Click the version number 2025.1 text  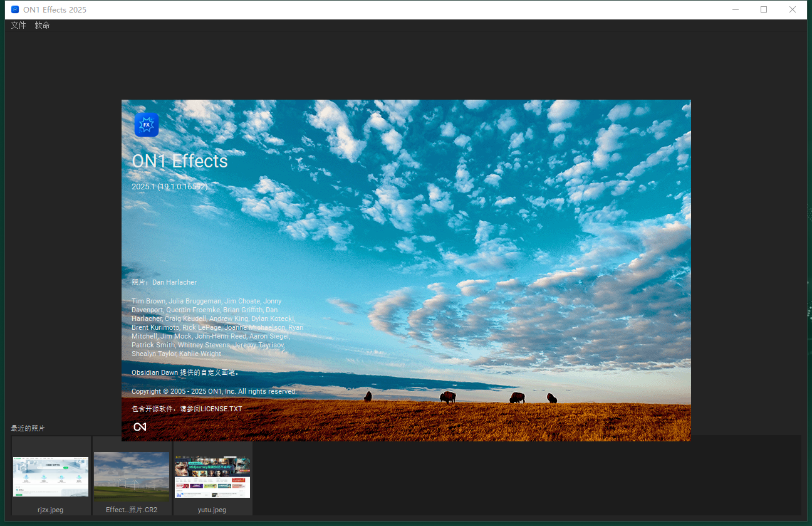pos(169,187)
